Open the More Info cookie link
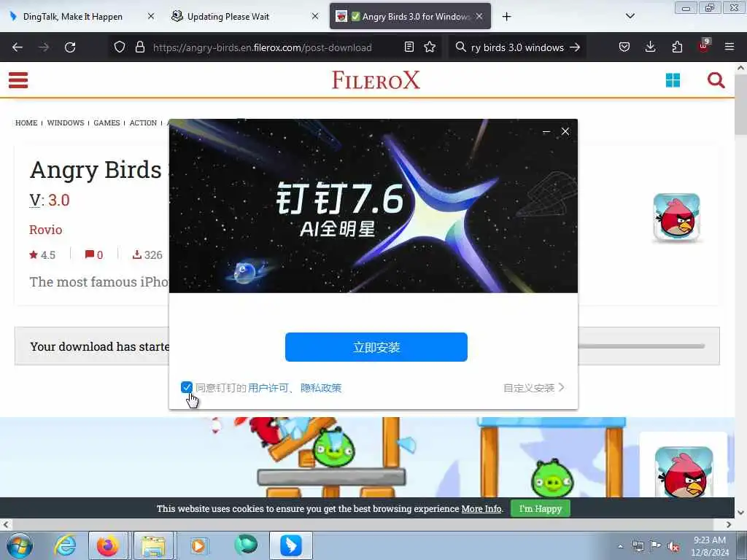Image resolution: width=747 pixels, height=560 pixels. point(481,508)
